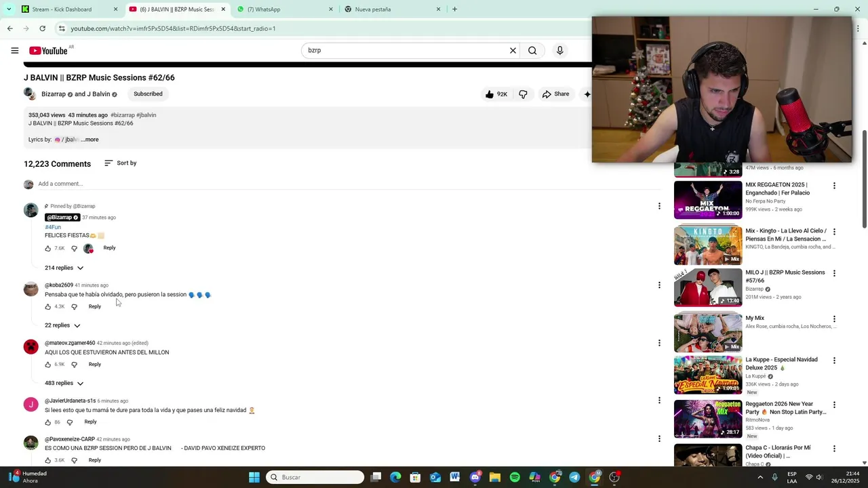Expand the description with ...more
The image size is (868, 488).
[x=90, y=140]
